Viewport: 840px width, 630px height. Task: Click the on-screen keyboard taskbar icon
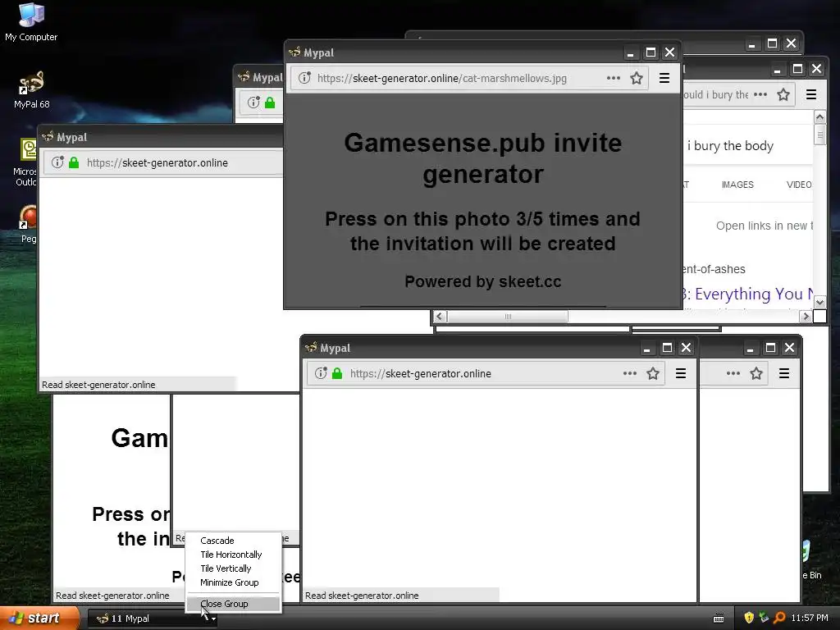click(719, 619)
